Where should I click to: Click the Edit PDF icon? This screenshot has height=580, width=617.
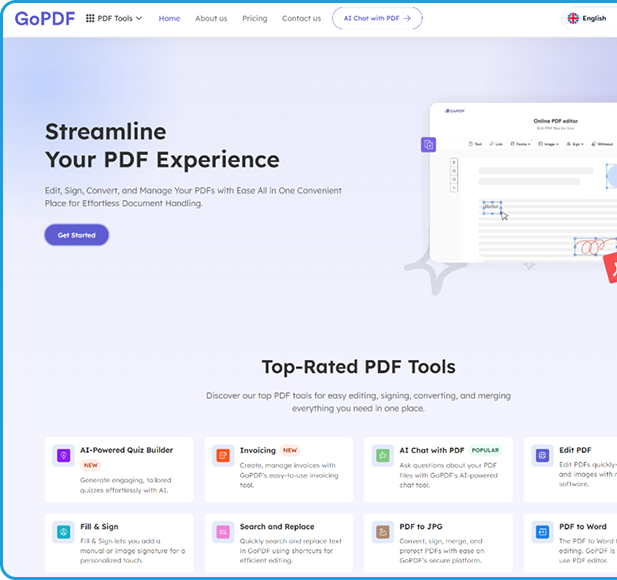(x=542, y=456)
